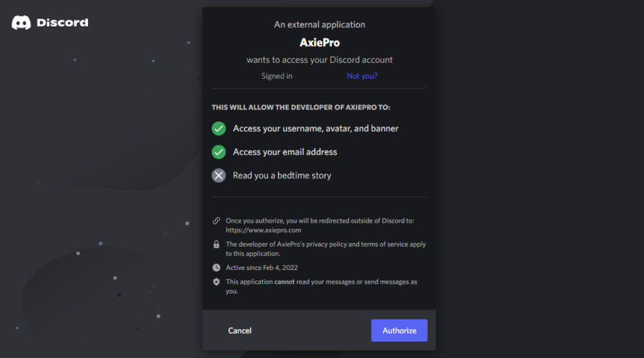Click the "Active since Feb 4, 2022" text
This screenshot has height=358, width=644.
click(x=262, y=267)
